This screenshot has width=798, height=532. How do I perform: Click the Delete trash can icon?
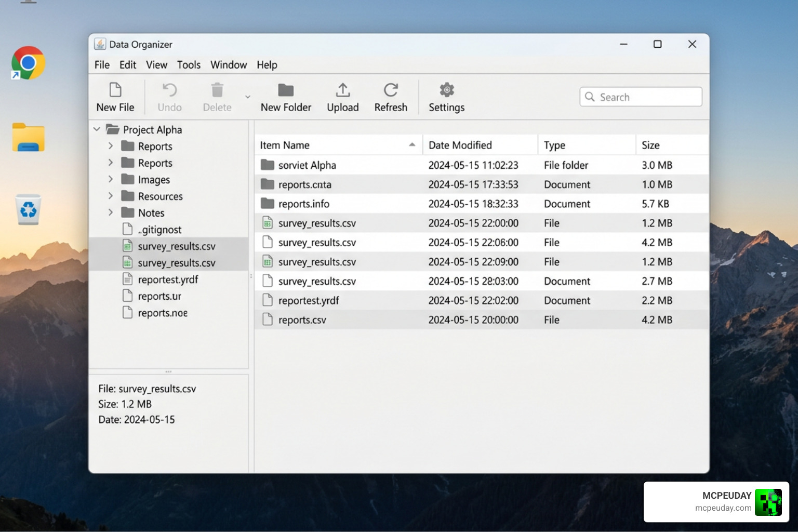tap(217, 90)
